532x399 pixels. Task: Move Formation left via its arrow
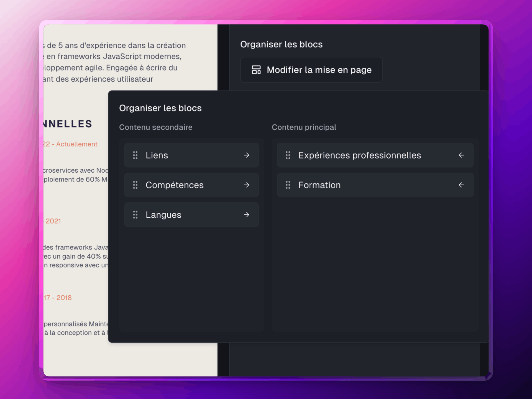461,185
